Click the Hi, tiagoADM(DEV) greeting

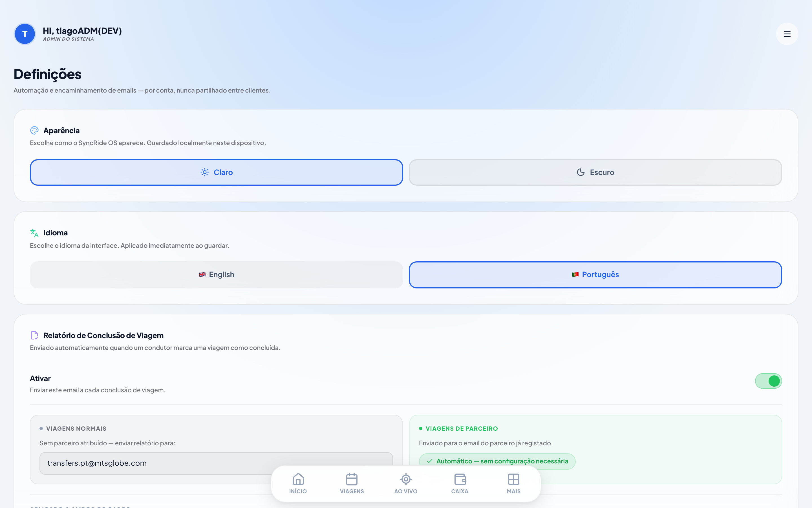(82, 31)
